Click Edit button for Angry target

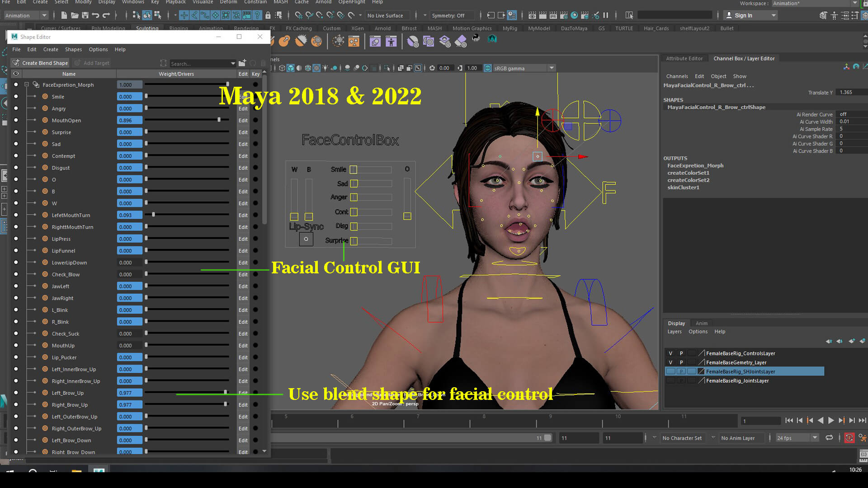(x=243, y=108)
